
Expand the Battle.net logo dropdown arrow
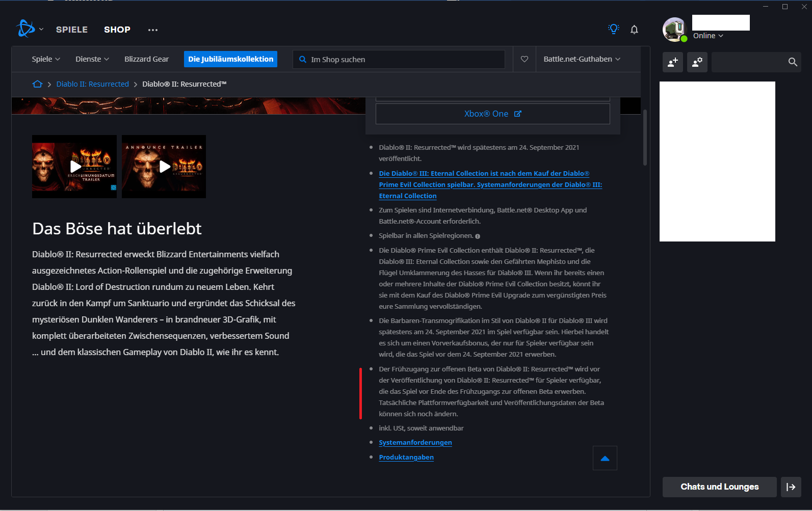coord(41,30)
